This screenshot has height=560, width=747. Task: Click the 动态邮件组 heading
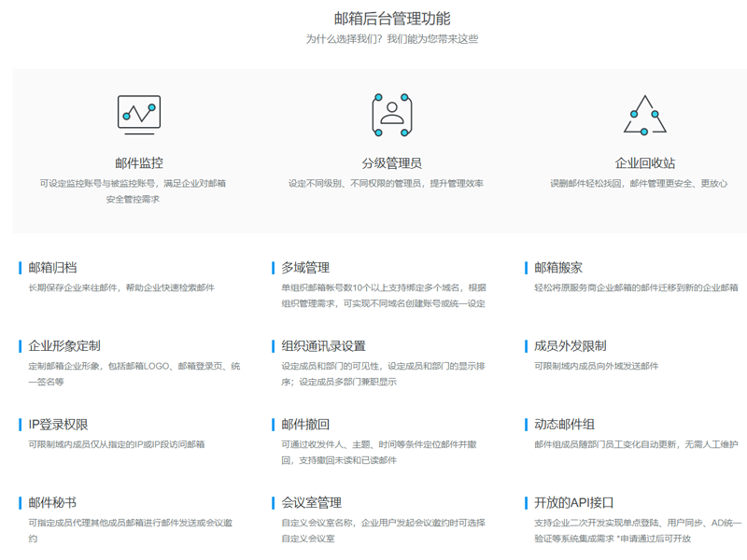[x=564, y=425]
